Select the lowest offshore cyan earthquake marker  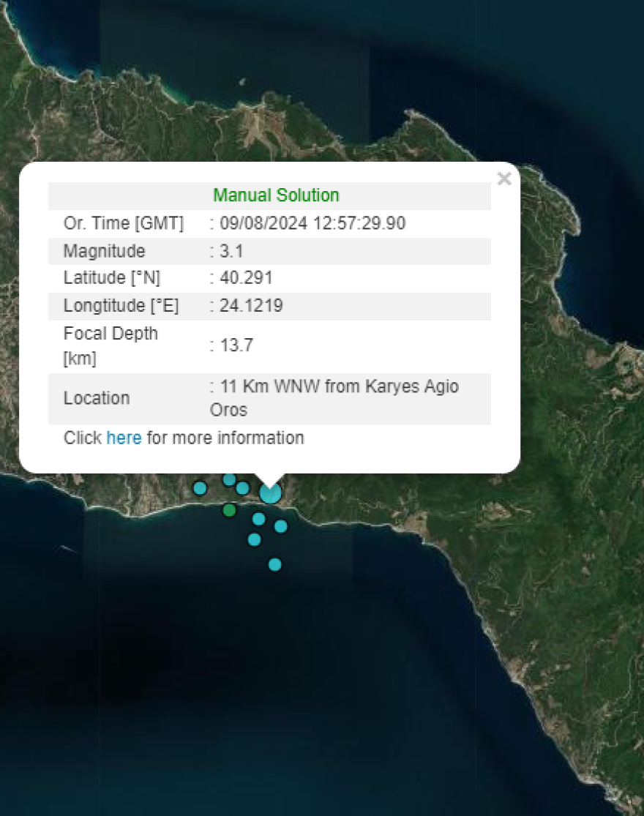[x=274, y=564]
